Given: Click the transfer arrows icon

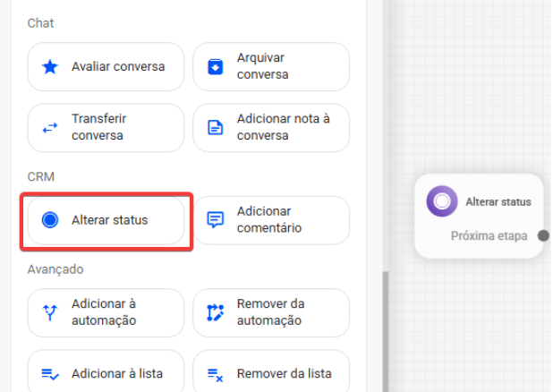Looking at the screenshot, I should tap(50, 128).
